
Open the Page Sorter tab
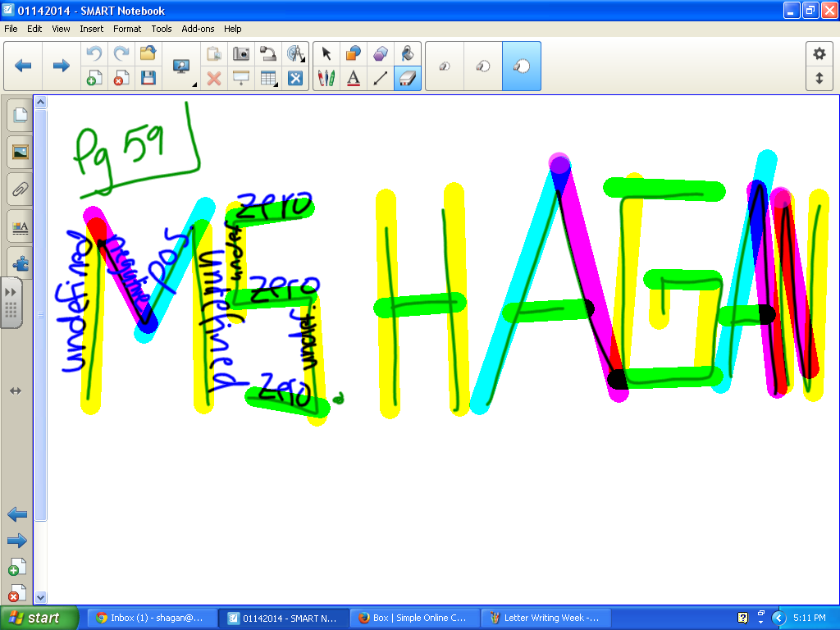coord(21,115)
